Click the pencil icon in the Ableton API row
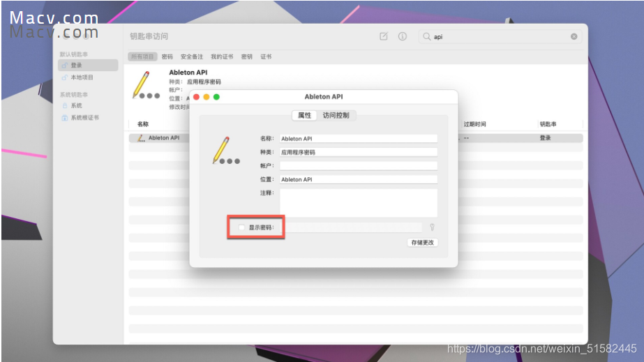 click(x=141, y=138)
